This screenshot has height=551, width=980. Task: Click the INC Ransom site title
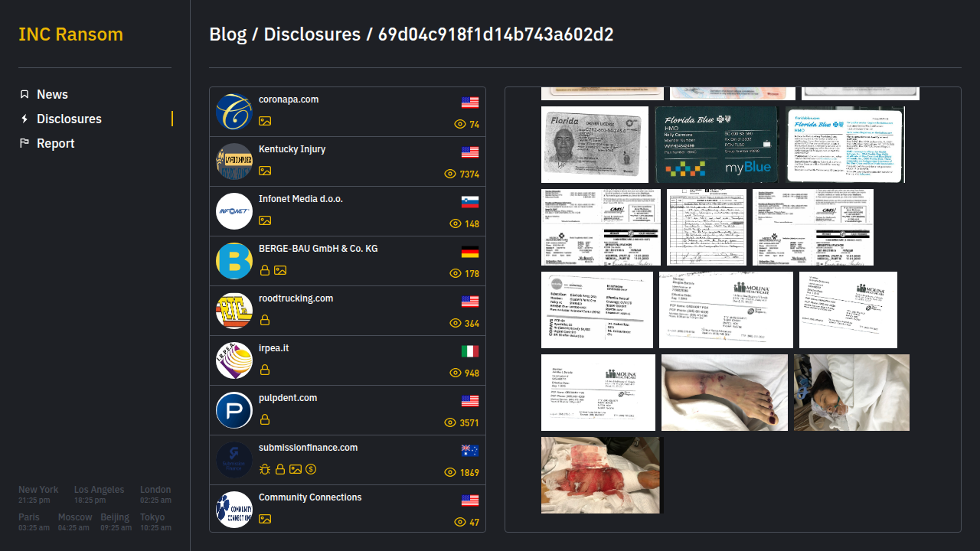point(70,34)
